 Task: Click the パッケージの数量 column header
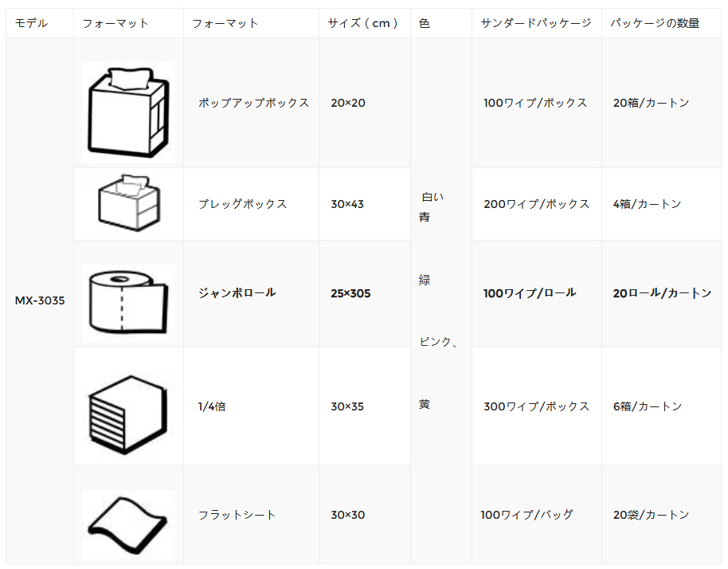click(655, 23)
